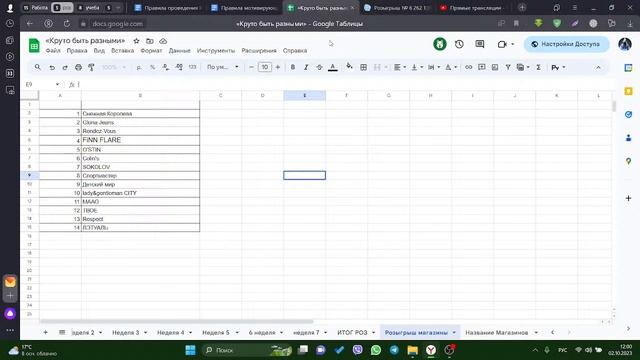Open Google Maps in the side panel
This screenshot has width=640, height=360.
[x=628, y=161]
